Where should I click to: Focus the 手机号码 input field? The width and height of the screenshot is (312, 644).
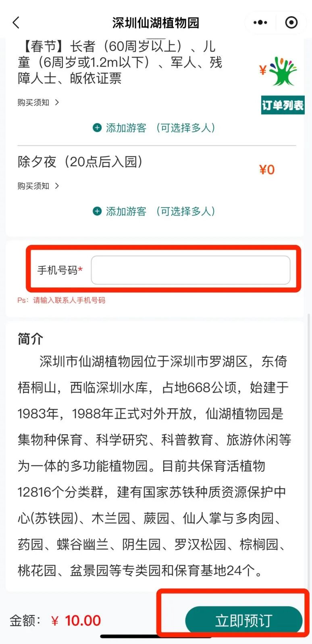pos(191,270)
